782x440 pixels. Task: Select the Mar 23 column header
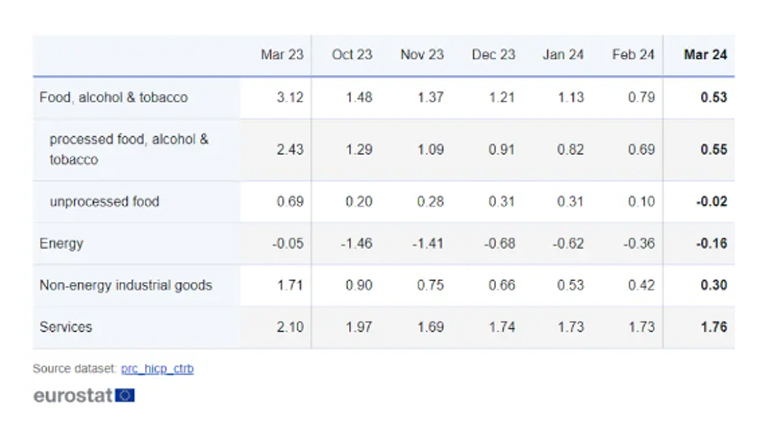point(282,55)
